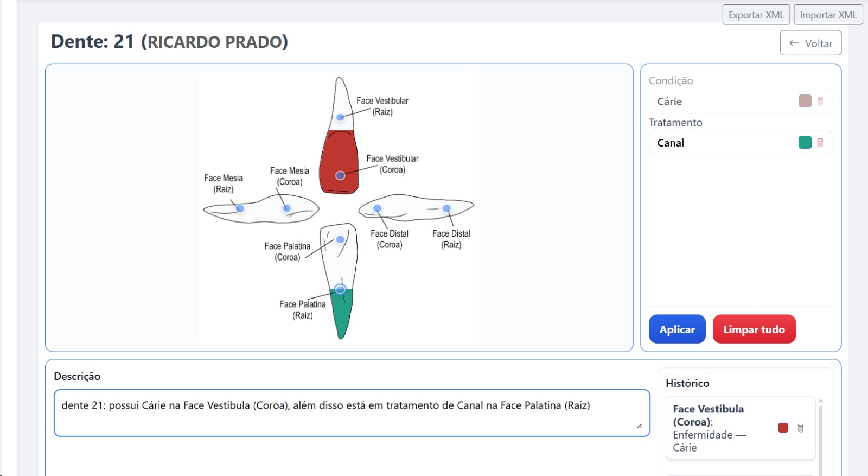Click the Face Mesia (Raiz) marker dot
Screen dimensions: 868x476
239,208
